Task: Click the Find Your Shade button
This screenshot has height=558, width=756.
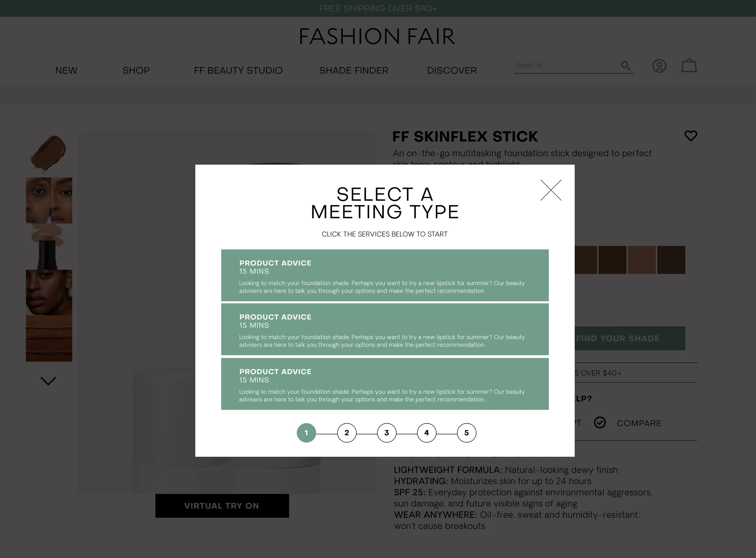Action: (x=630, y=338)
